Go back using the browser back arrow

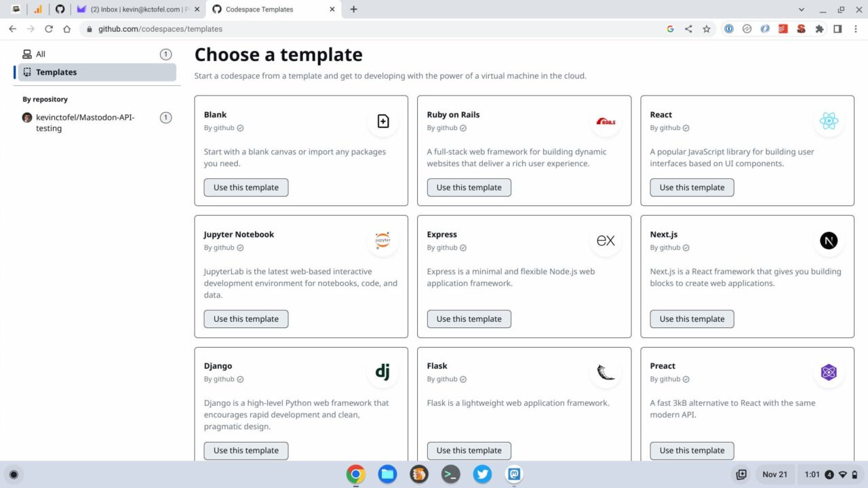click(x=12, y=29)
